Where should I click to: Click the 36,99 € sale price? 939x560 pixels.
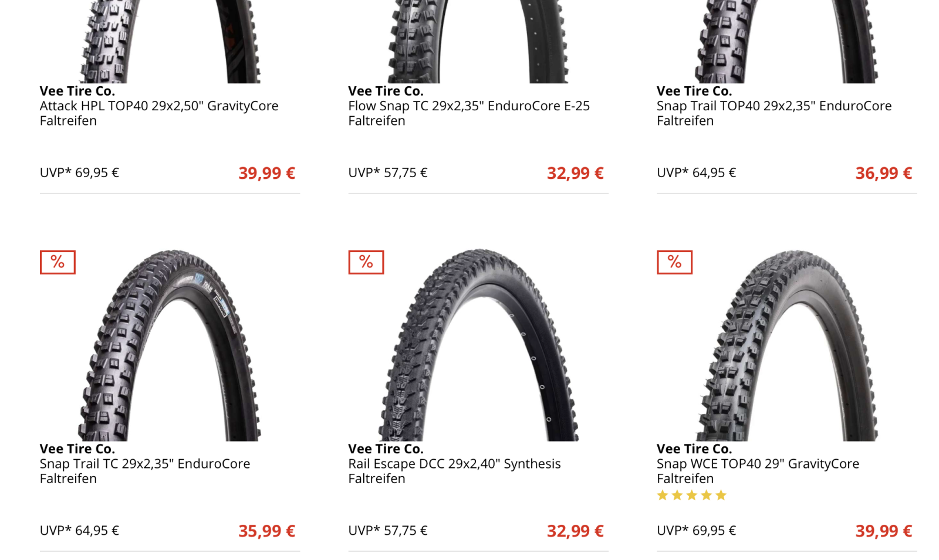coord(884,174)
